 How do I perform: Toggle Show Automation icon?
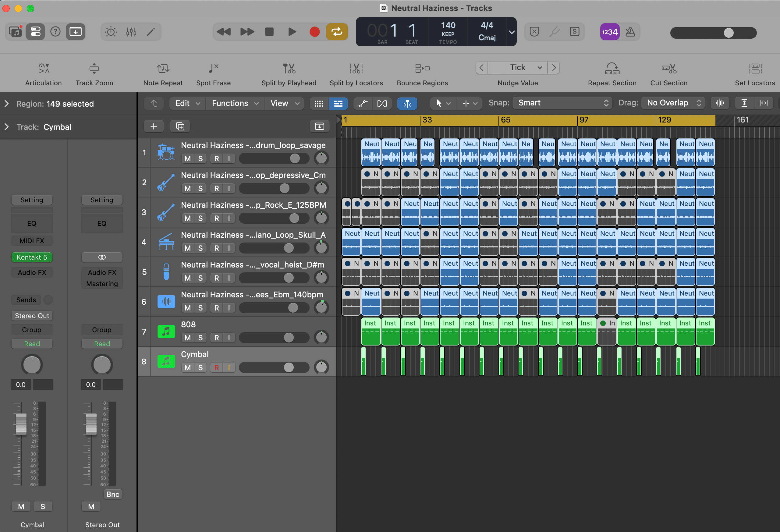363,103
